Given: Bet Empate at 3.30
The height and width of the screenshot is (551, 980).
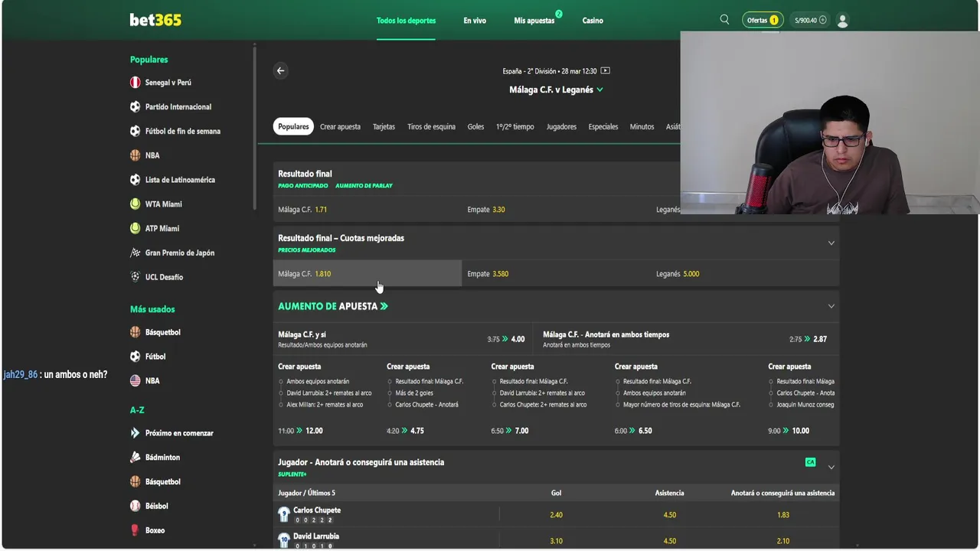Looking at the screenshot, I should 557,210.
